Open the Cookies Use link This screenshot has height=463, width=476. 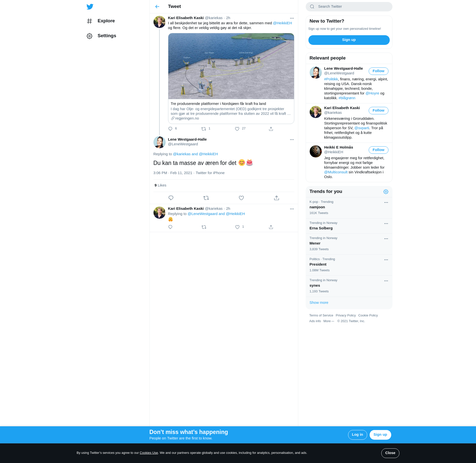[149, 453]
